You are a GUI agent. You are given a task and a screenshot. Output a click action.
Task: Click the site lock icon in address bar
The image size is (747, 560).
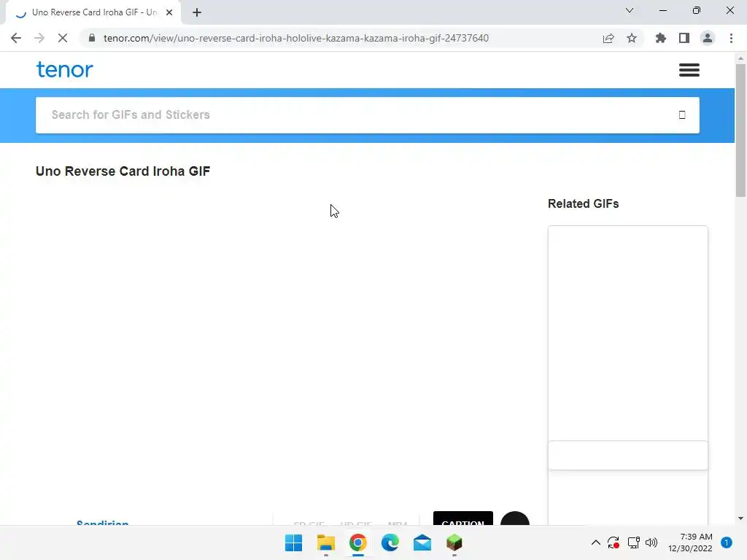pos(92,38)
